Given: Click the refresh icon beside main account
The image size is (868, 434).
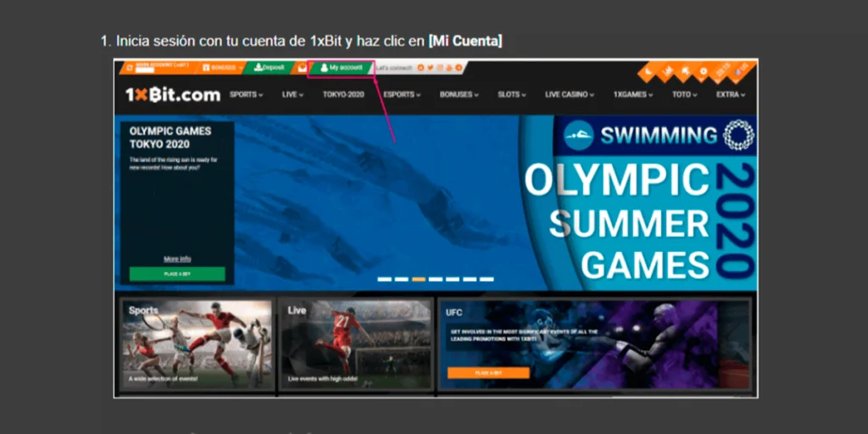Looking at the screenshot, I should [x=130, y=67].
